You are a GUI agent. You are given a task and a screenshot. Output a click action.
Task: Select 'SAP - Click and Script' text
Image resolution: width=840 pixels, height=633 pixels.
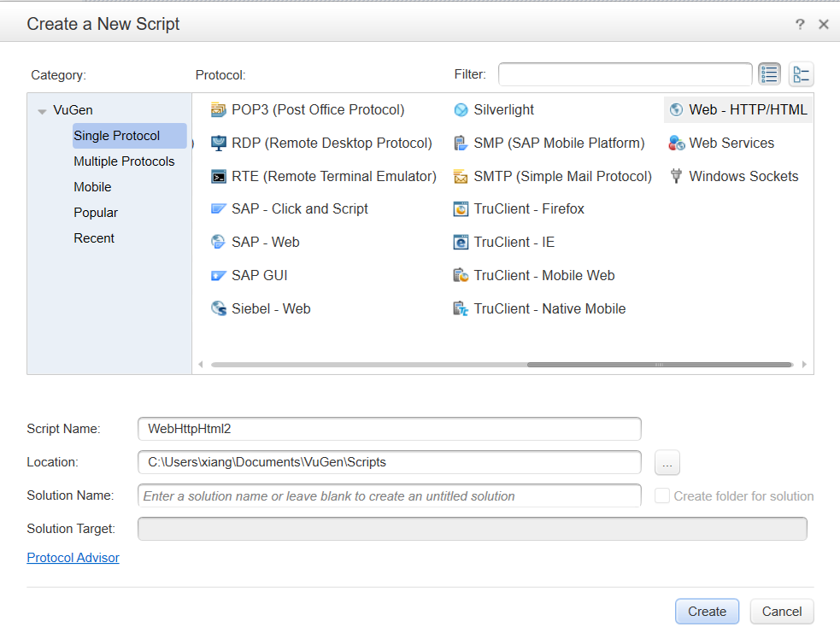(x=300, y=208)
